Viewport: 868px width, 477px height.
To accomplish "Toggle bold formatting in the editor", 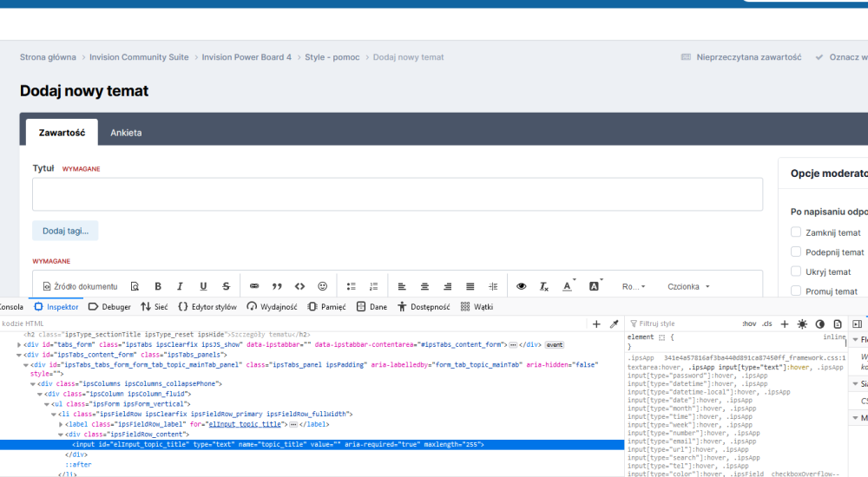I will coord(158,286).
